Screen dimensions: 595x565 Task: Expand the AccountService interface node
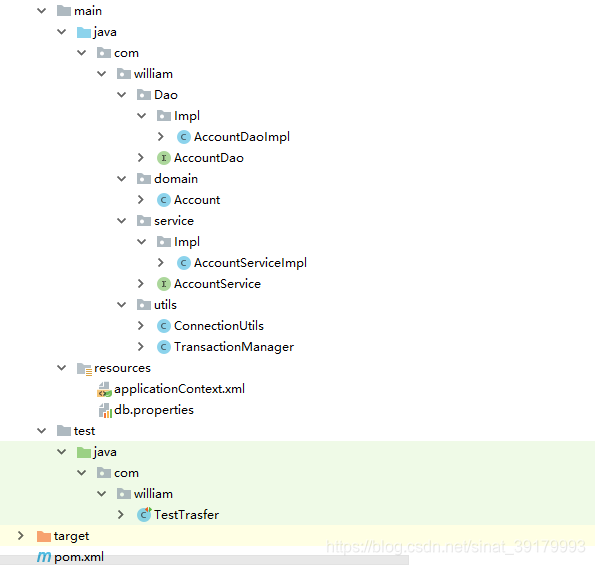click(x=141, y=283)
